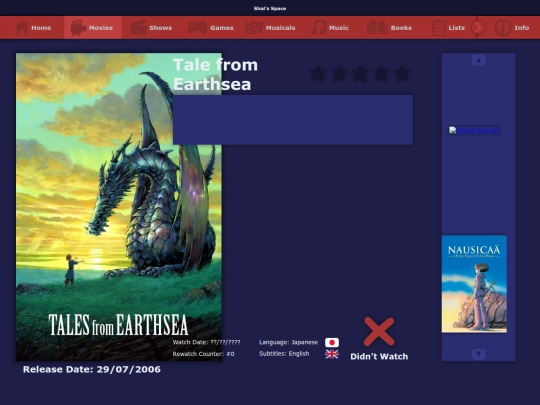This screenshot has width=540, height=405.
Task: Click the Shai's Space header title
Action: pyautogui.click(x=270, y=8)
